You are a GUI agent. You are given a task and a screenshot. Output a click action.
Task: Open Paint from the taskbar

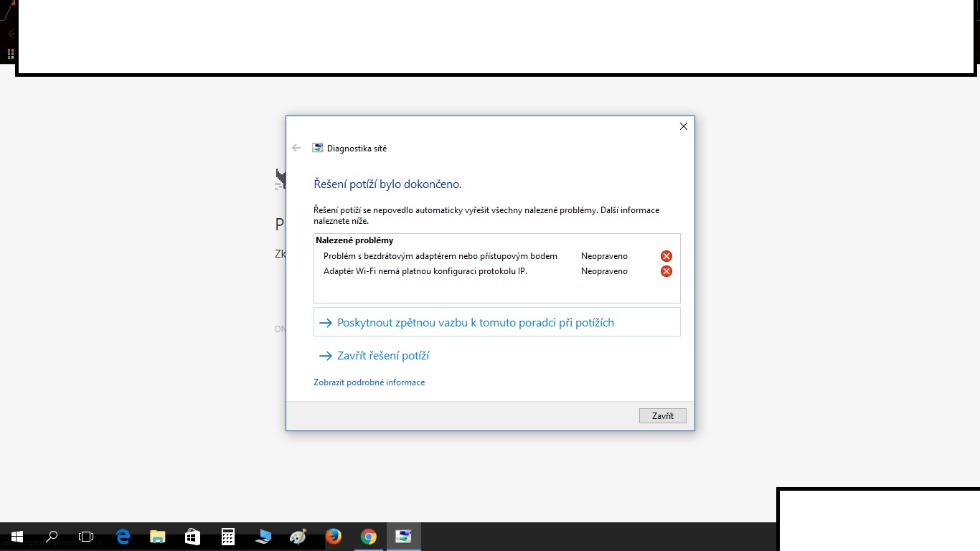(x=298, y=537)
